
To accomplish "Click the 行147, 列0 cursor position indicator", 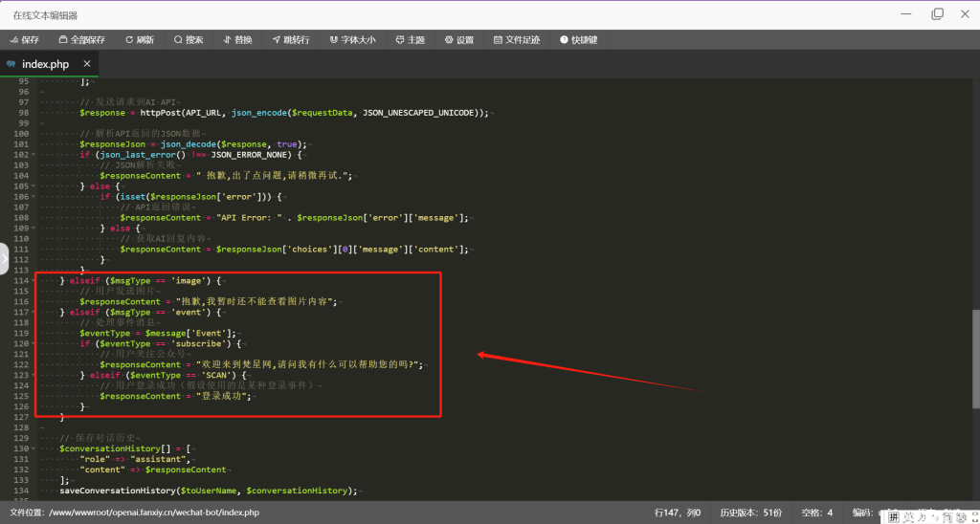I will click(678, 513).
